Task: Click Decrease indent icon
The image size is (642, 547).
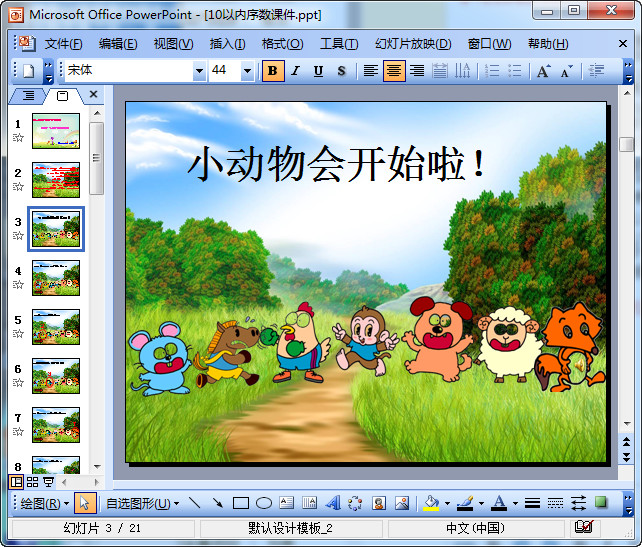Action: pyautogui.click(x=596, y=71)
